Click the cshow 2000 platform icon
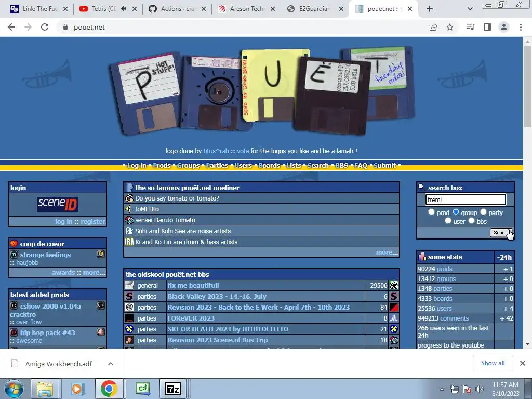This screenshot has width=532, height=399. tap(101, 305)
